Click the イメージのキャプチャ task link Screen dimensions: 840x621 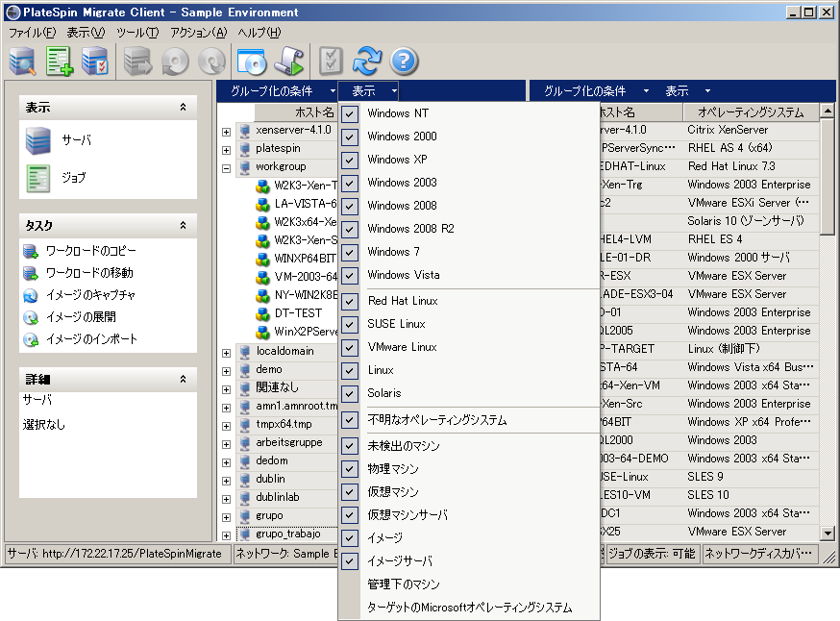point(90,295)
